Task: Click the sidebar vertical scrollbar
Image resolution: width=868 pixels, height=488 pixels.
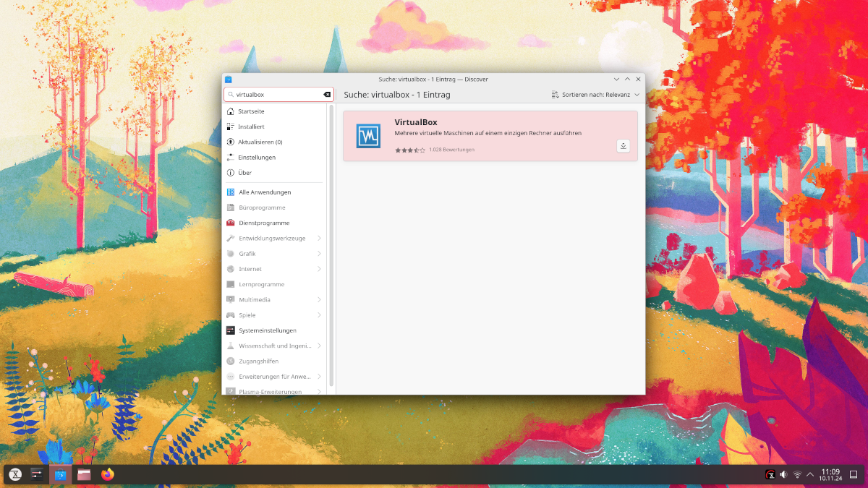Action: tap(331, 246)
